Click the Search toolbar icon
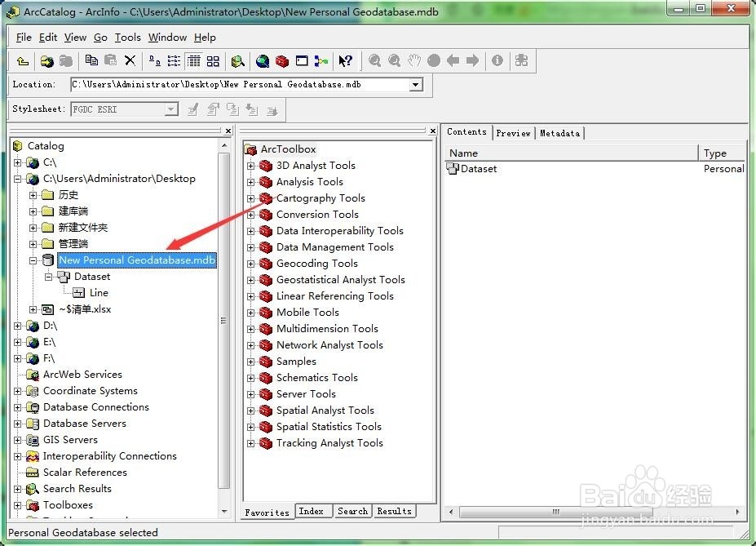 237,60
